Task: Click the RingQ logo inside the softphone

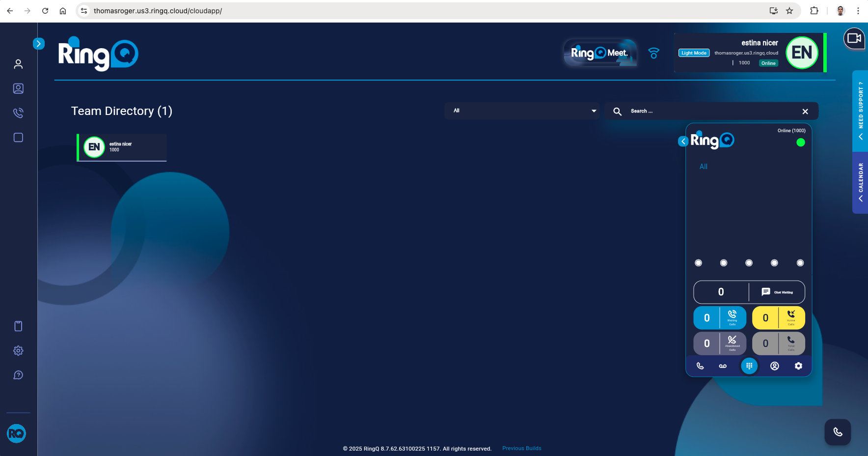Action: point(712,141)
